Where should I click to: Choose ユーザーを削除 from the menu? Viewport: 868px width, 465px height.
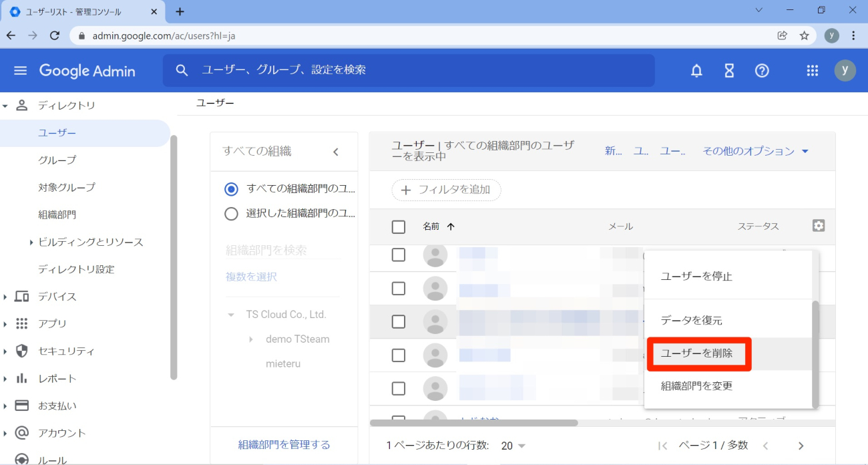coord(696,354)
